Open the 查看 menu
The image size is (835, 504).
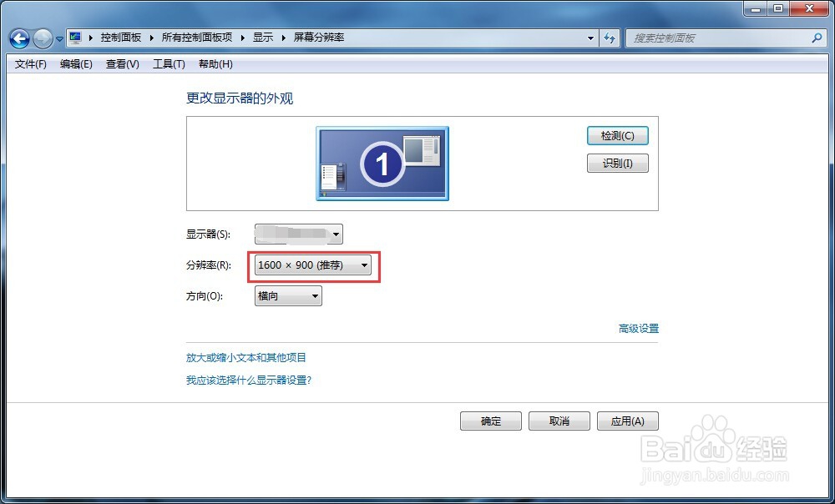tap(121, 63)
